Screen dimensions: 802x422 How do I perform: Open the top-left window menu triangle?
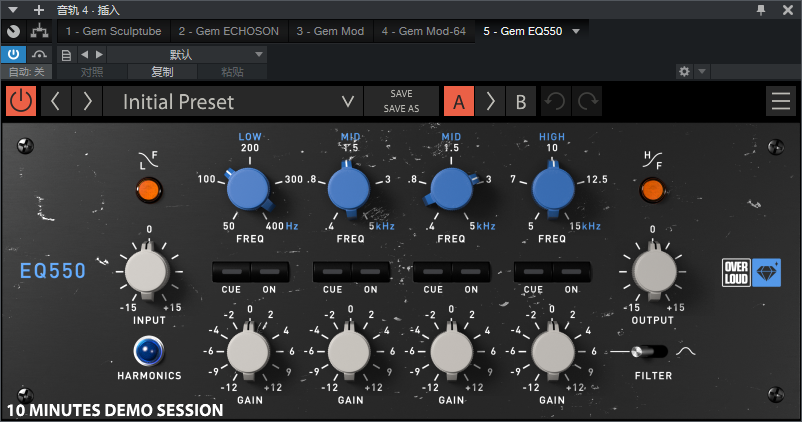13,9
